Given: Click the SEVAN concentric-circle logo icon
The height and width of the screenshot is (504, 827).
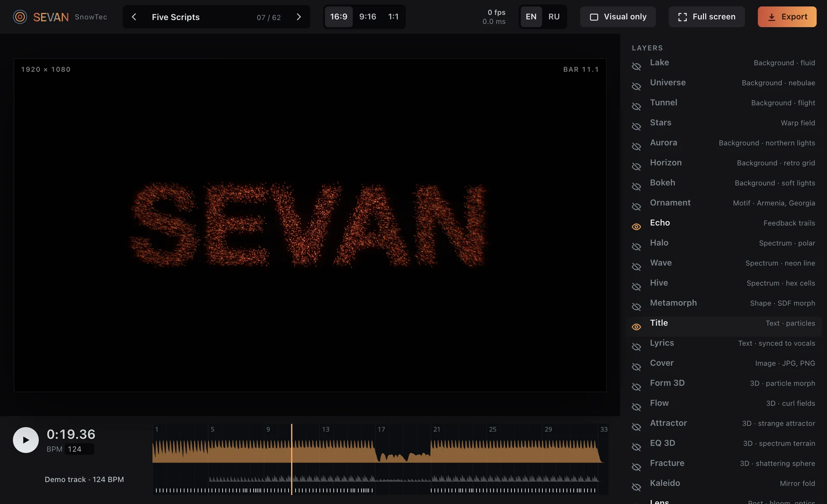Looking at the screenshot, I should [20, 17].
